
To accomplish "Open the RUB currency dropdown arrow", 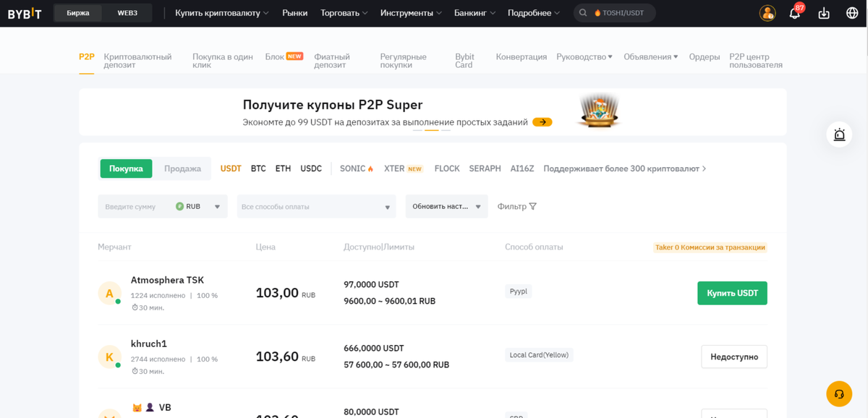I will tap(217, 207).
